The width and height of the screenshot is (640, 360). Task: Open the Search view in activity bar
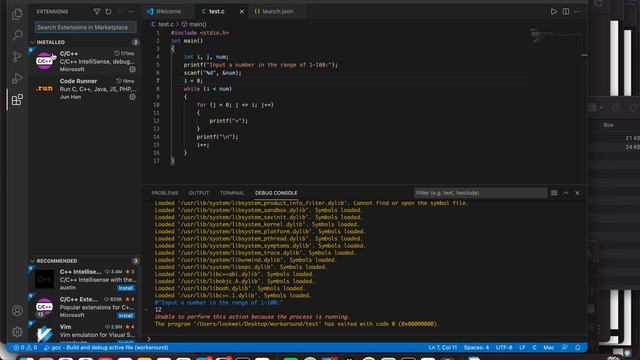click(x=17, y=35)
